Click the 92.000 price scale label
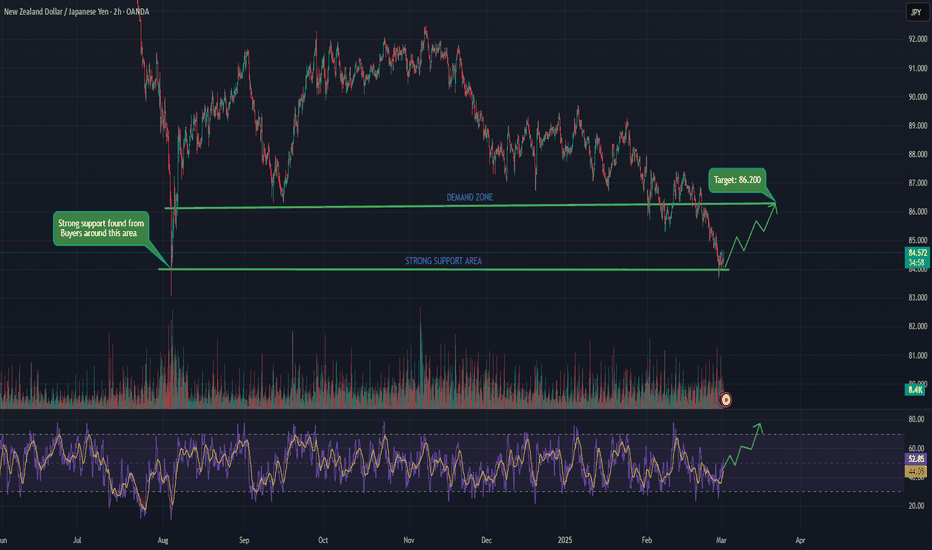The height and width of the screenshot is (550, 932). click(x=917, y=39)
